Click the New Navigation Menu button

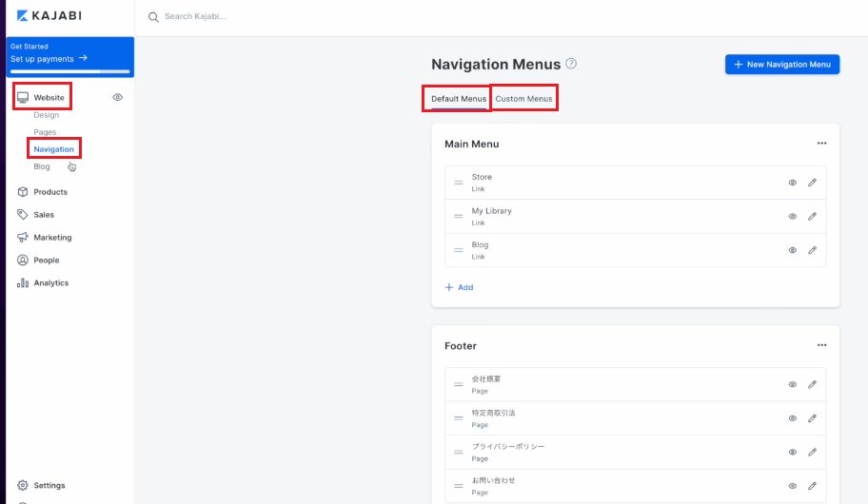point(782,64)
